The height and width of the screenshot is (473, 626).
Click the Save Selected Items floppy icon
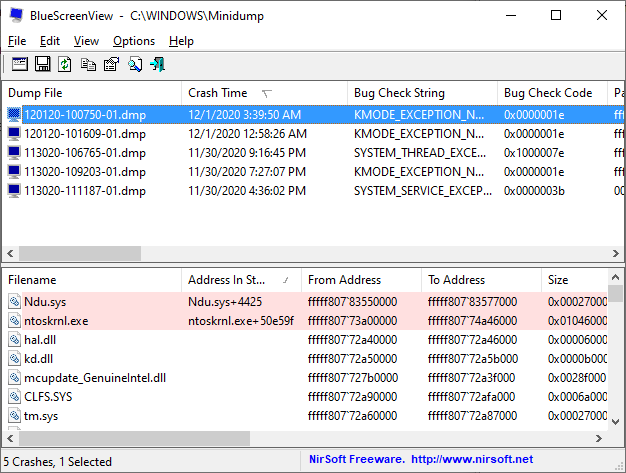(43, 64)
